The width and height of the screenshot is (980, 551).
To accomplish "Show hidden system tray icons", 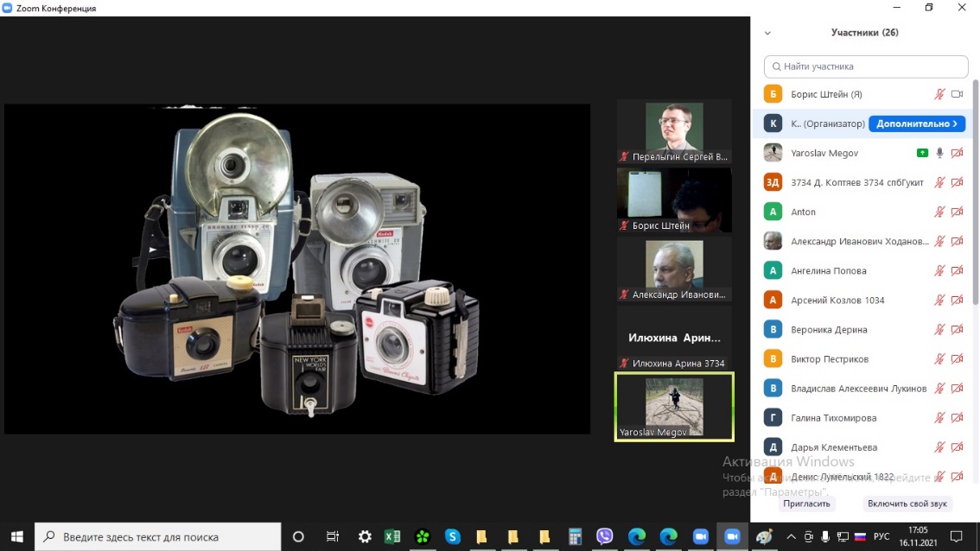I will pyautogui.click(x=792, y=536).
